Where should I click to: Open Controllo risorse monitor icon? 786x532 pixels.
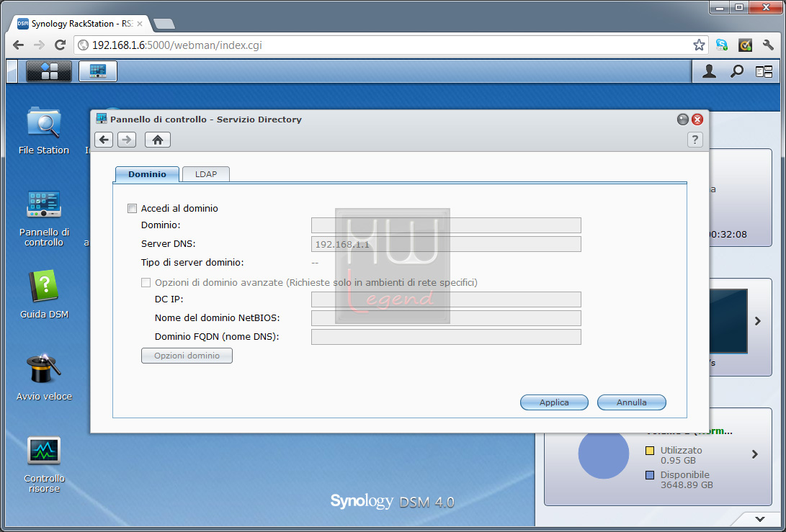pos(44,464)
